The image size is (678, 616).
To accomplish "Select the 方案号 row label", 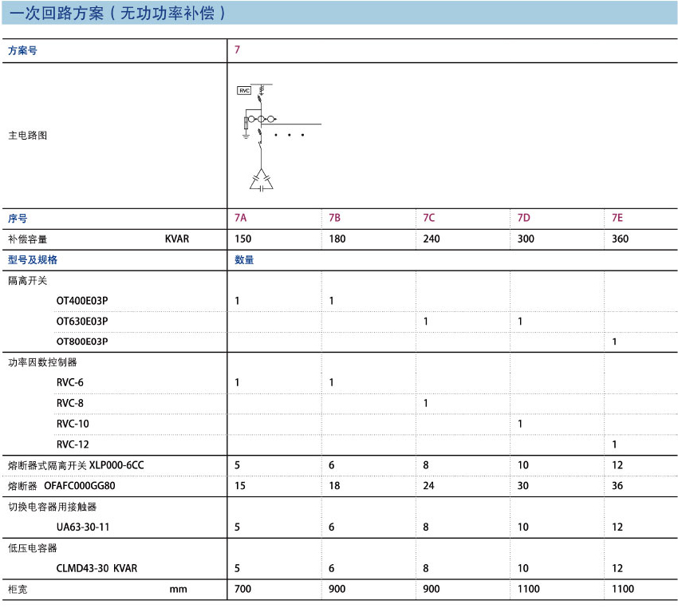I will point(22,50).
